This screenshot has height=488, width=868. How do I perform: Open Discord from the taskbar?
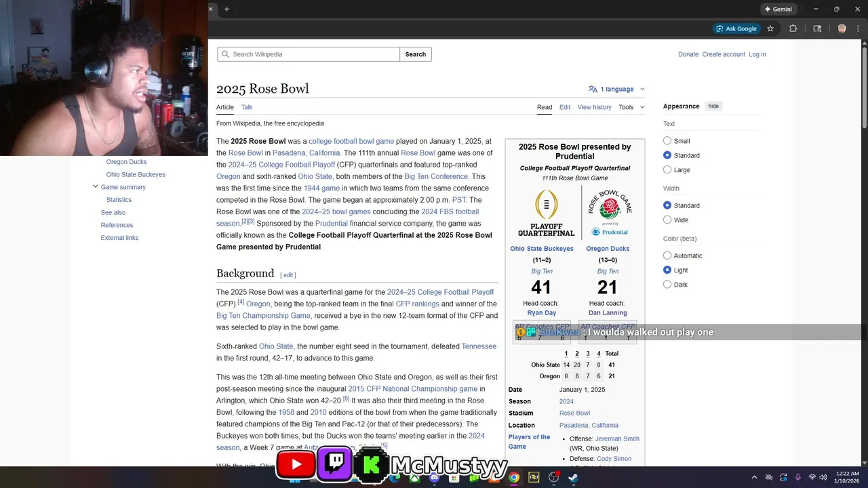pyautogui.click(x=434, y=478)
